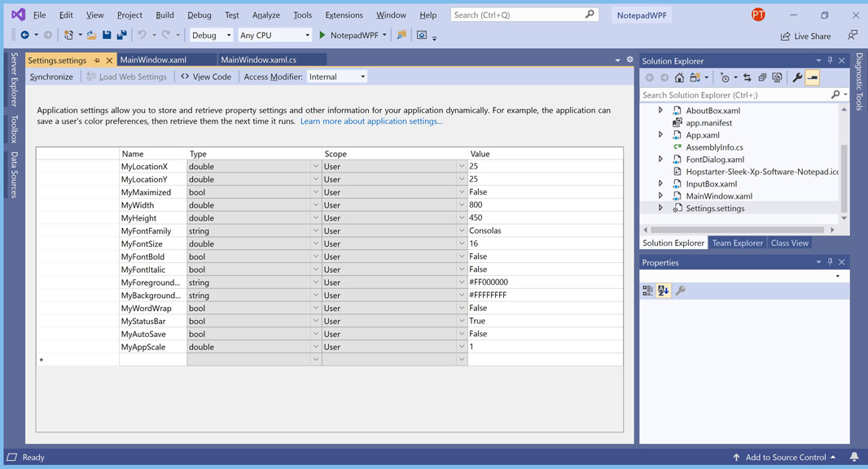Open notifications via the bell icon
Screen dimensions: 868x469
tap(854, 457)
